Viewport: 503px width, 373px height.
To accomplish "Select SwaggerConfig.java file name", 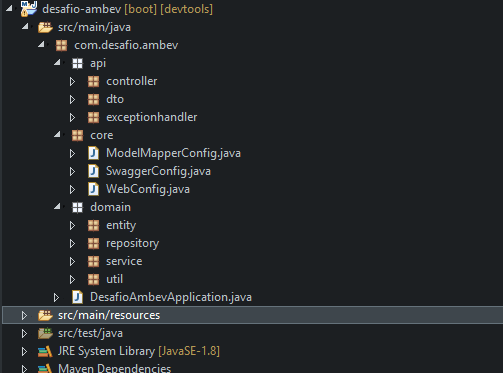I will click(x=158, y=171).
